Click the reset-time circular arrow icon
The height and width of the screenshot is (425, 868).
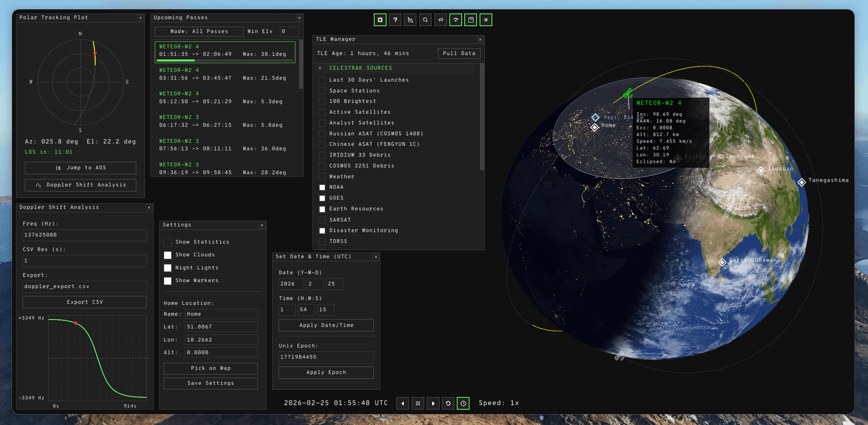[x=448, y=403]
